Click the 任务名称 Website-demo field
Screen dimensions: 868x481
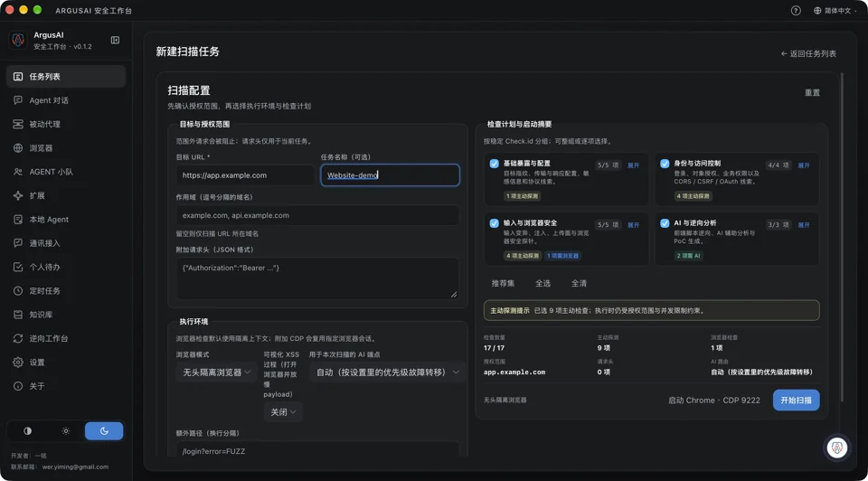pos(390,175)
